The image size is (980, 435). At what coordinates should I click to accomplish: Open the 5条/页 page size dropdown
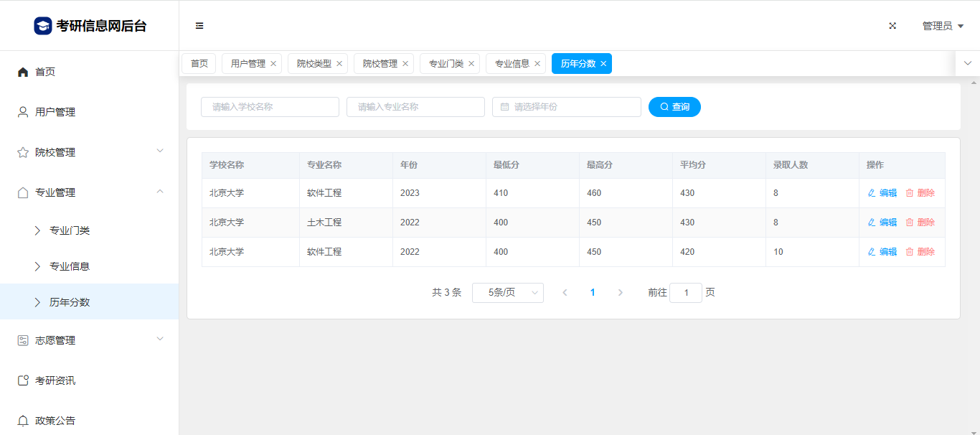point(507,293)
